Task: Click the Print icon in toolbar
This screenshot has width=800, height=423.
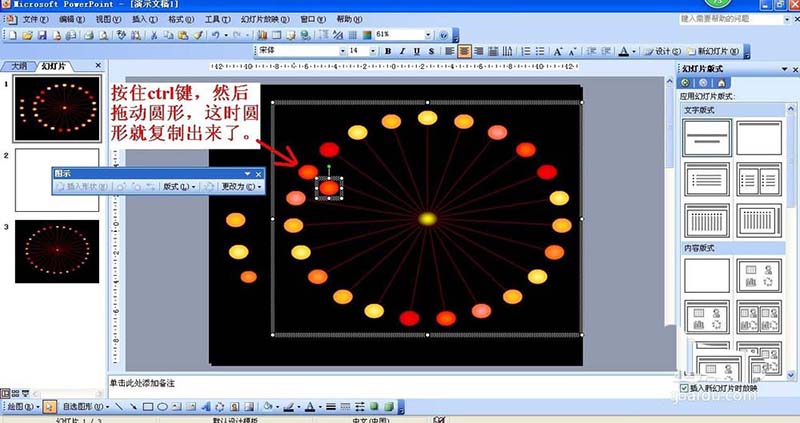Action: click(89, 35)
